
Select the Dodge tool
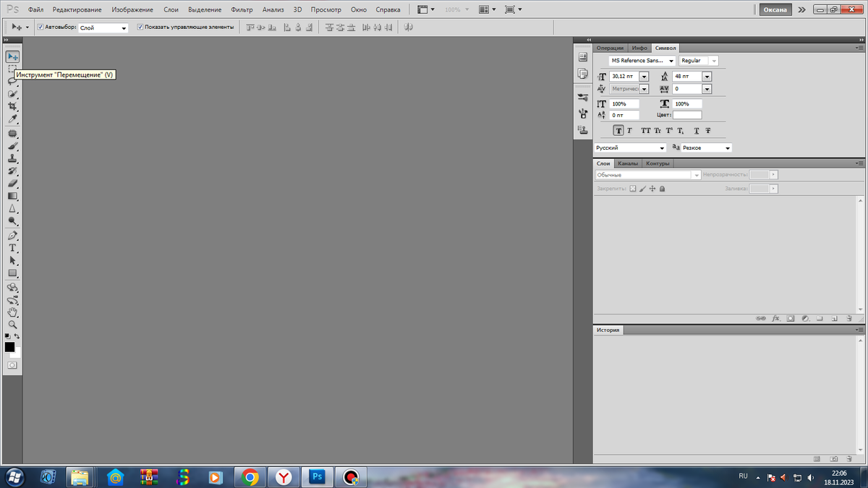[x=12, y=221]
